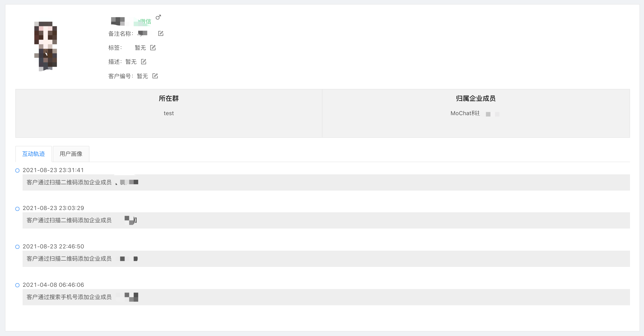Viewport: 644px width, 336px height.
Task: Click edit icon next to 备注名称
Action: [x=161, y=33]
